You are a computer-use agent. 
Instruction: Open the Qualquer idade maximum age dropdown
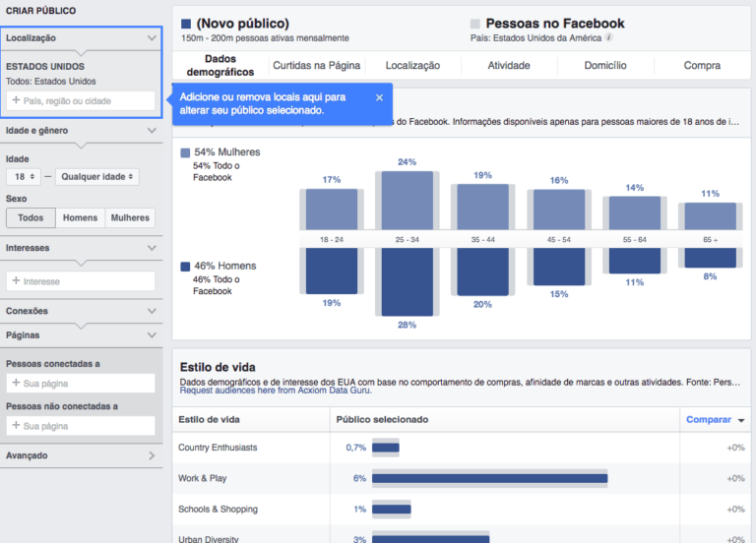(97, 177)
